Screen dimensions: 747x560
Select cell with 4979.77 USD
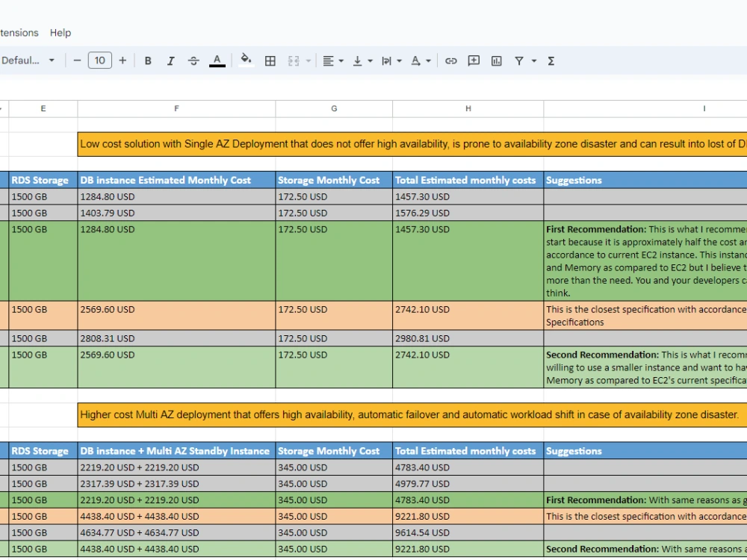468,484
